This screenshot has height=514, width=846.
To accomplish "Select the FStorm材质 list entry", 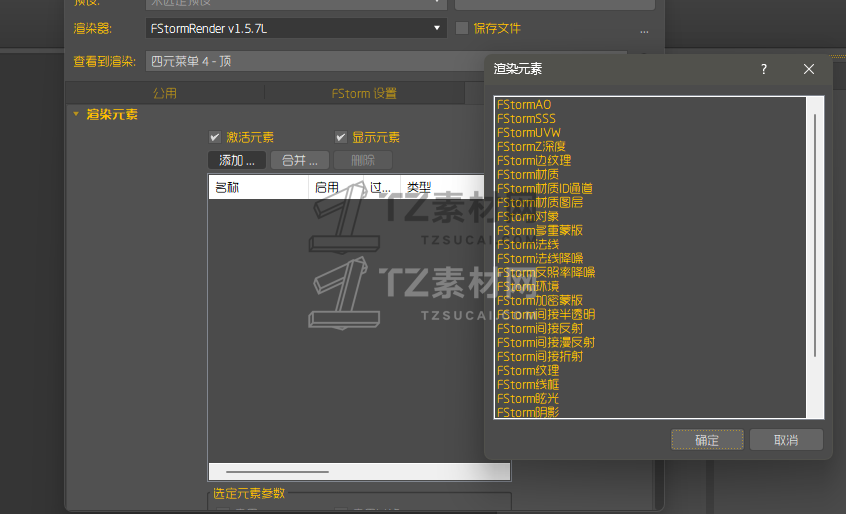I will 528,175.
